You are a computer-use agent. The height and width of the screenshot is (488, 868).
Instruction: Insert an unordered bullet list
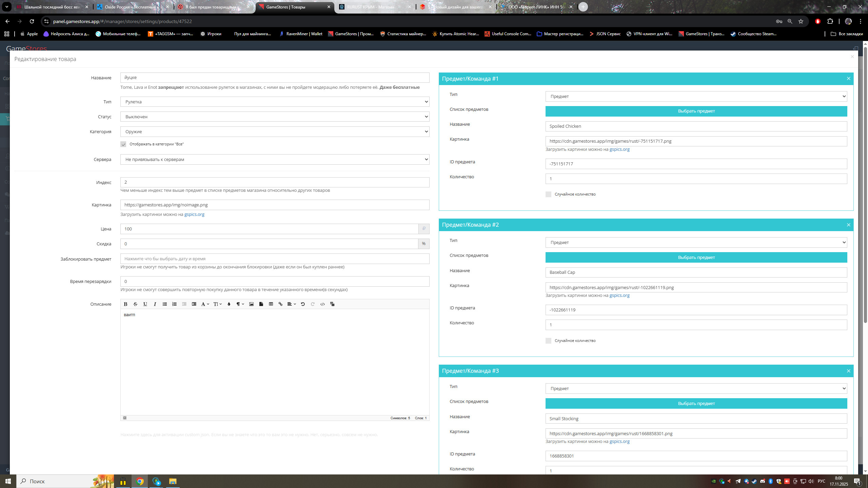(165, 304)
